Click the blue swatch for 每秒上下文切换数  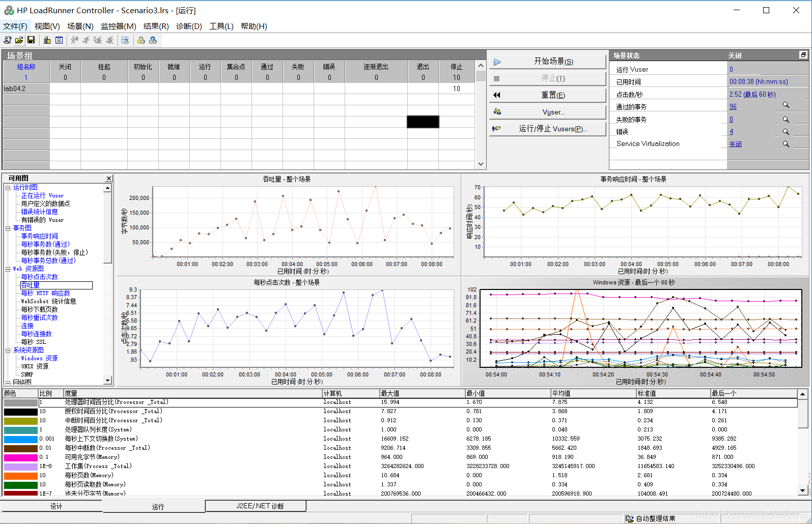pyautogui.click(x=21, y=439)
